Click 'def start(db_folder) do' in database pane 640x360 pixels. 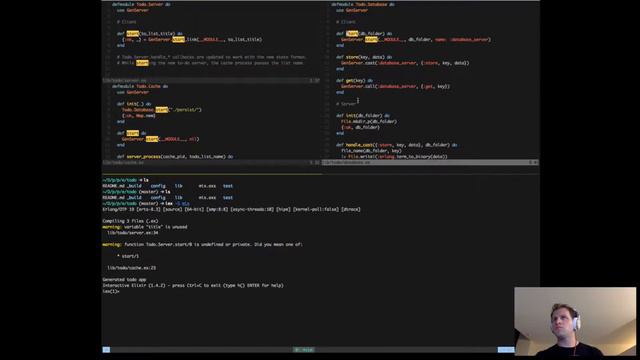[364, 33]
